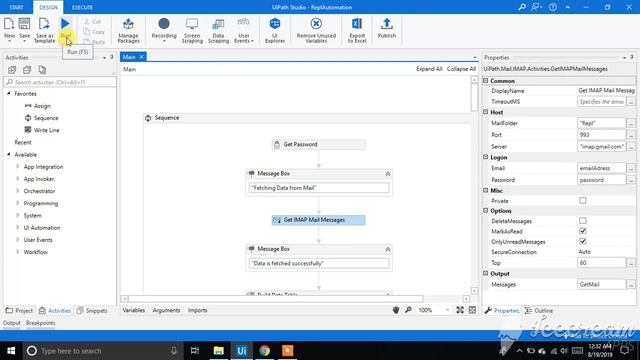This screenshot has width=640, height=360.
Task: Run the workflow with the Run button
Action: (x=65, y=29)
